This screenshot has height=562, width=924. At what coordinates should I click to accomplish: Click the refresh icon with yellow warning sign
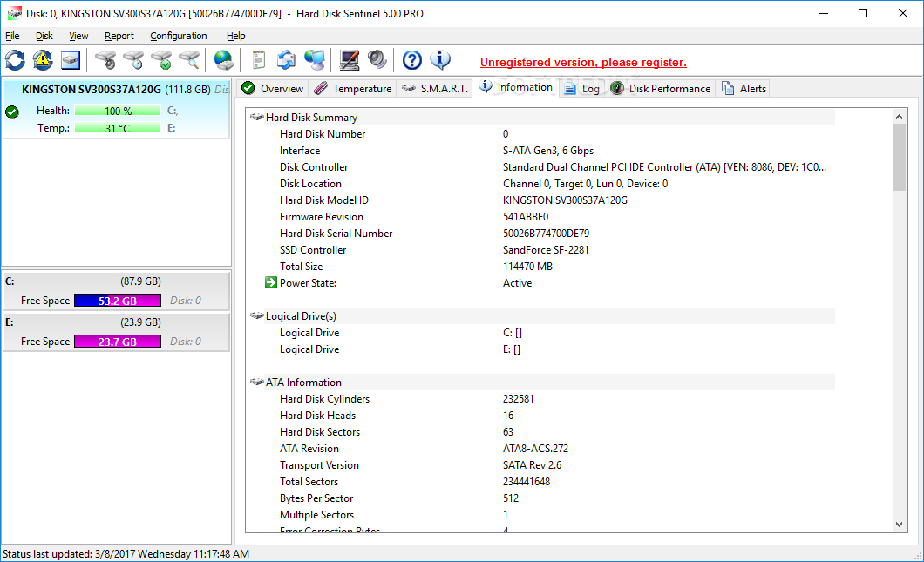(43, 60)
